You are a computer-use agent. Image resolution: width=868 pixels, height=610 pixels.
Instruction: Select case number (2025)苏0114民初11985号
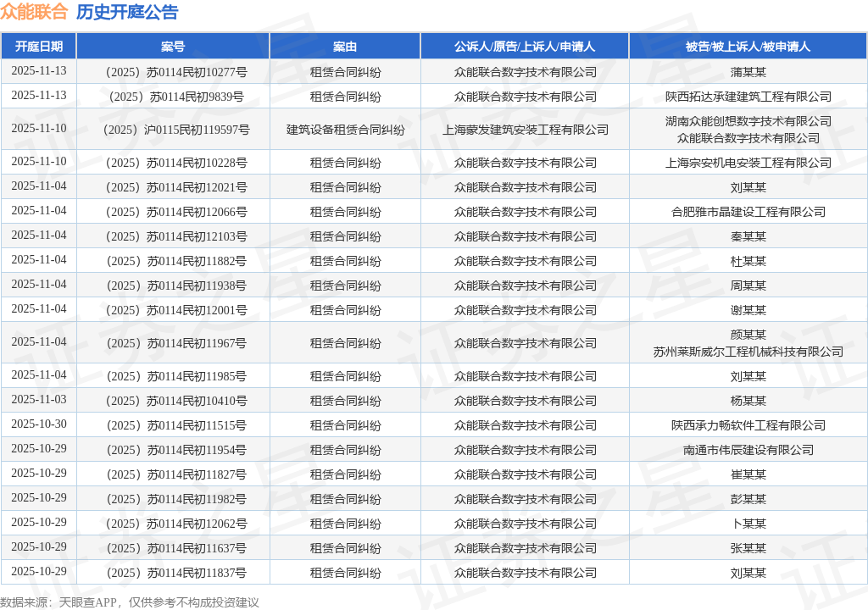176,376
